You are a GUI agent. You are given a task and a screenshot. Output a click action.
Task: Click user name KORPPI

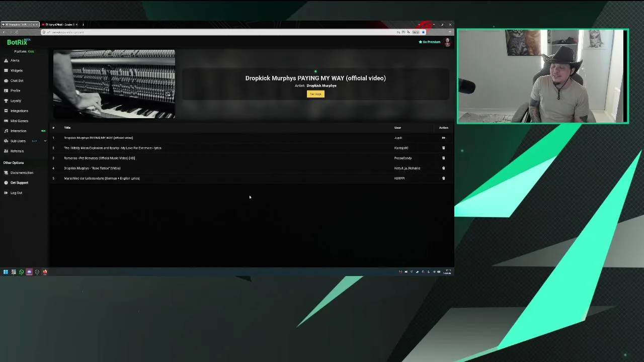(399, 178)
